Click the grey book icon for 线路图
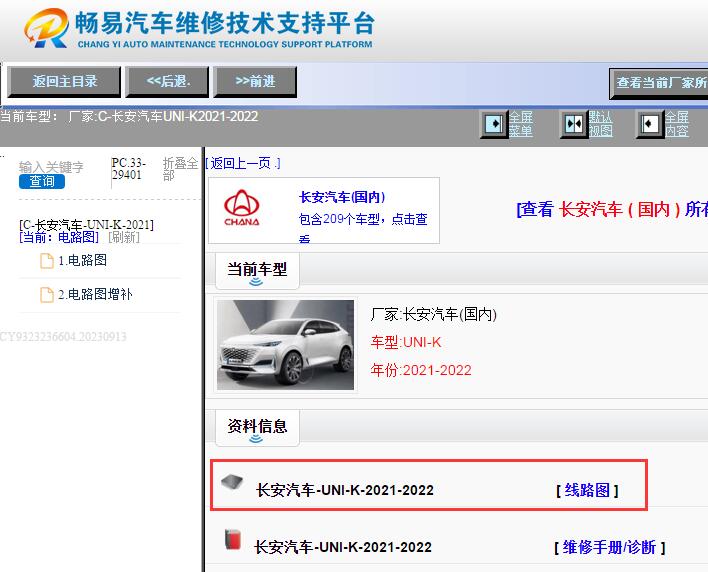Image resolution: width=708 pixels, height=572 pixels. coord(232,482)
